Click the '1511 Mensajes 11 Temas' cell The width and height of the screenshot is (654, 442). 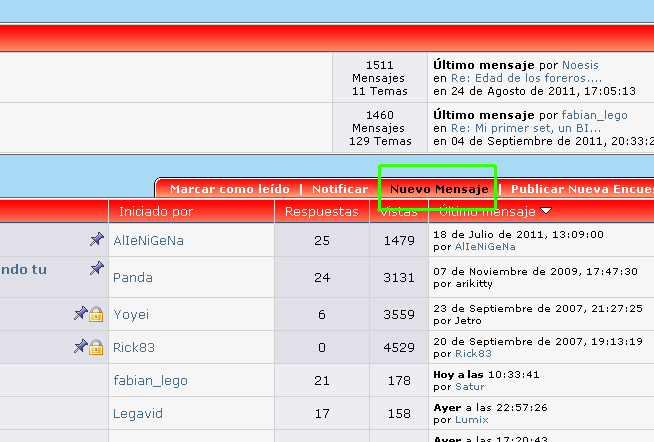click(380, 78)
